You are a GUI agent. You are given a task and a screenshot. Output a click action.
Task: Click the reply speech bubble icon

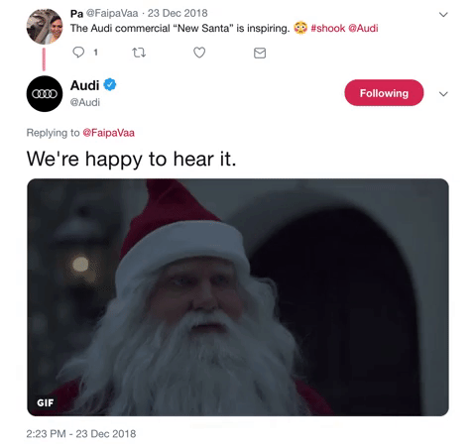[78, 53]
